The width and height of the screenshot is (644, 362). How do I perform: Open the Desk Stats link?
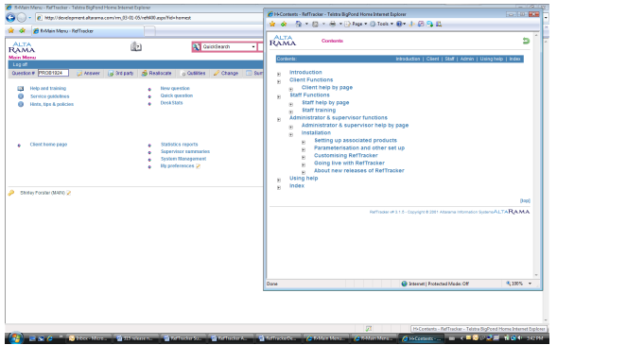click(172, 103)
